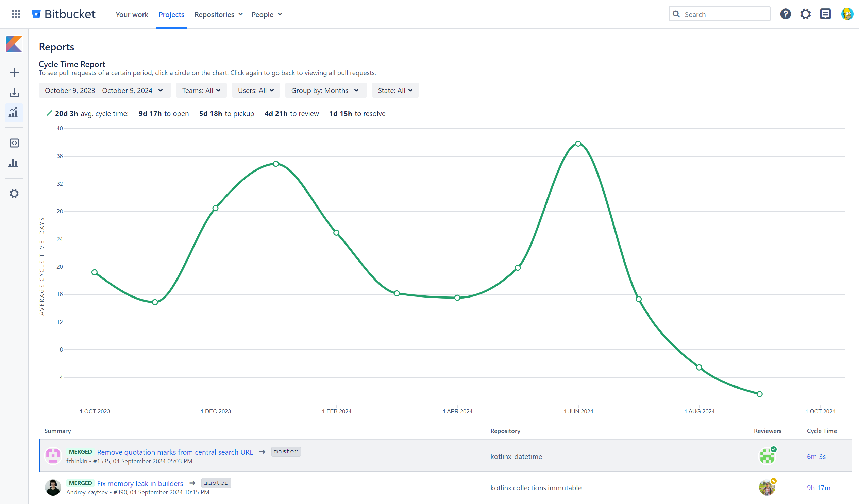This screenshot has width=859, height=504.
Task: Click the June 2024 peak chart point
Action: click(578, 144)
